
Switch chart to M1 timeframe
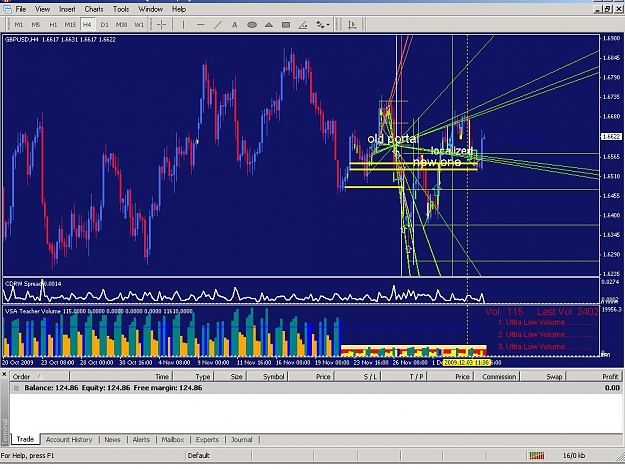click(x=19, y=25)
